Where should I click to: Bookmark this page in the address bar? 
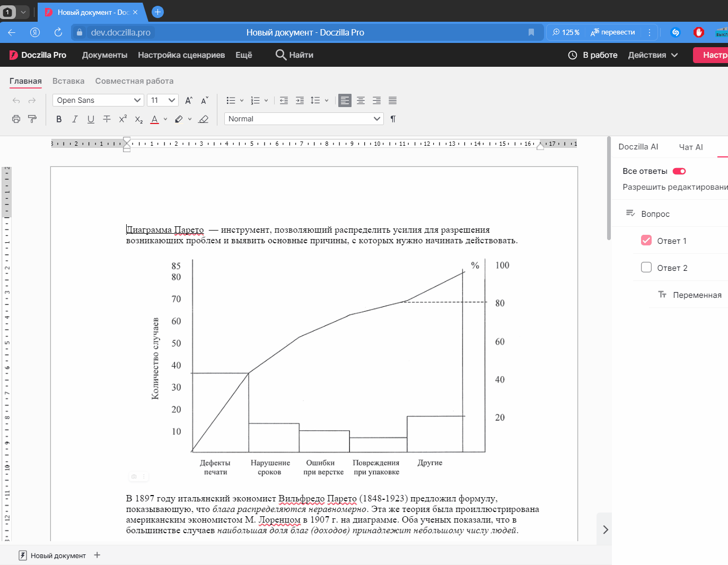[x=531, y=32]
